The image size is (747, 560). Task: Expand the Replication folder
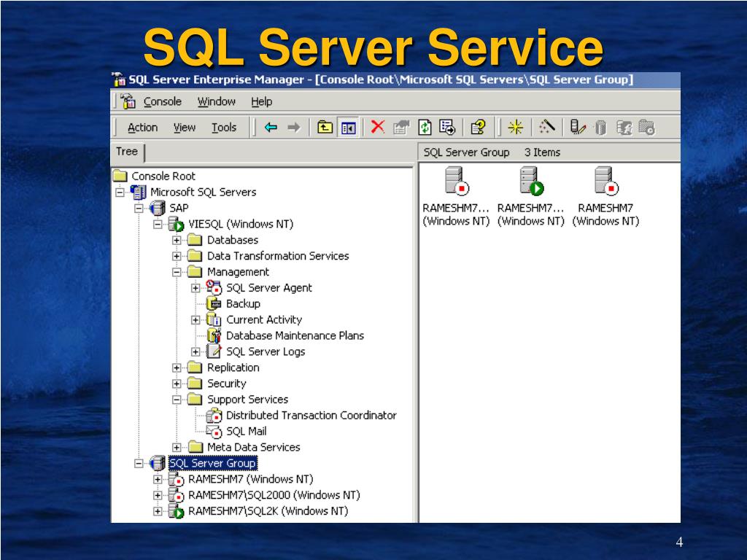(x=177, y=367)
